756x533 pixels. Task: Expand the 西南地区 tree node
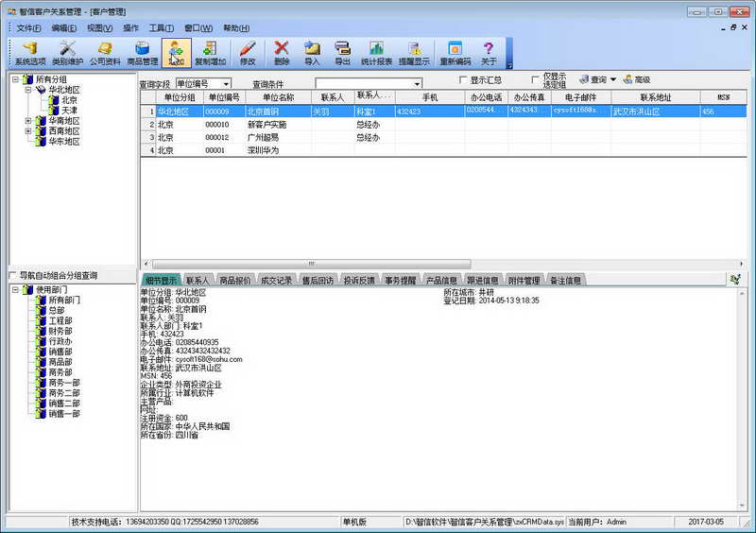[28, 130]
